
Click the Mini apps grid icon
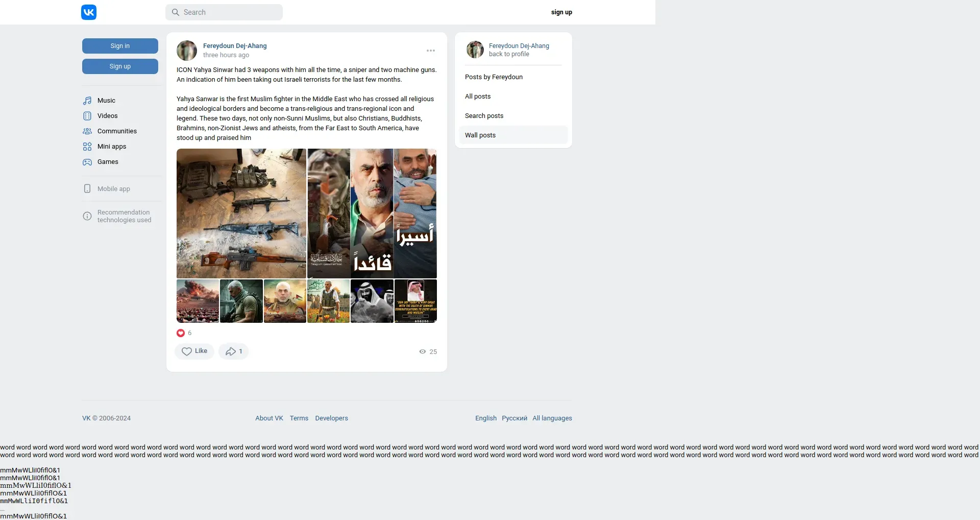pyautogui.click(x=87, y=147)
